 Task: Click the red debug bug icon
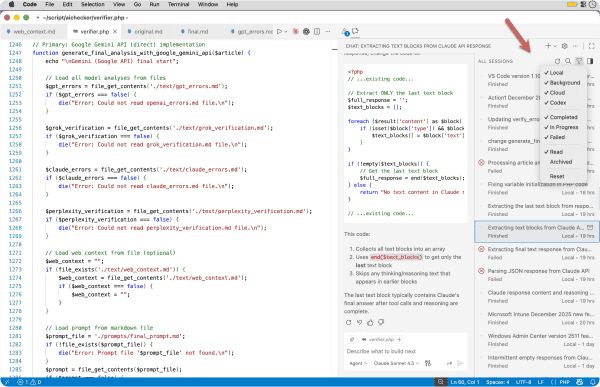(x=295, y=31)
